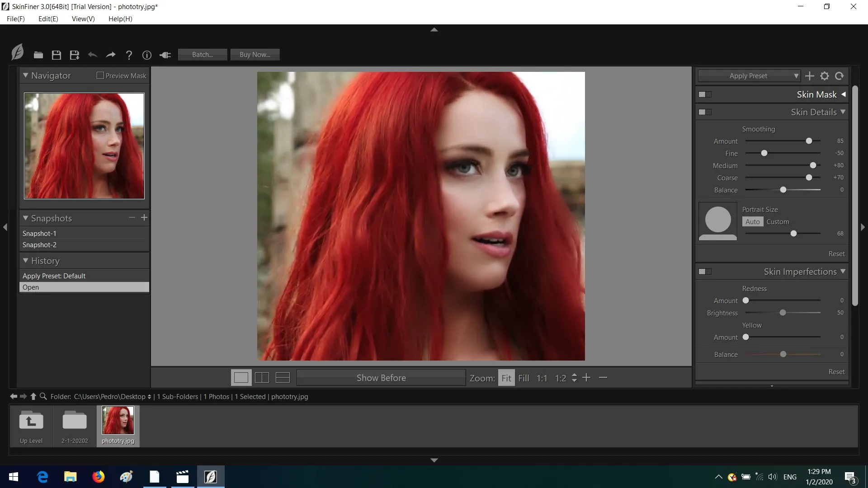The height and width of the screenshot is (488, 868).
Task: Open the View menu
Action: 83,19
